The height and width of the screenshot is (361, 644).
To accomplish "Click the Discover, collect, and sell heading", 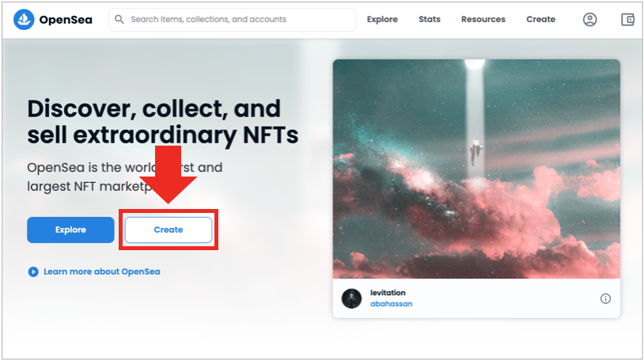I will pos(163,122).
